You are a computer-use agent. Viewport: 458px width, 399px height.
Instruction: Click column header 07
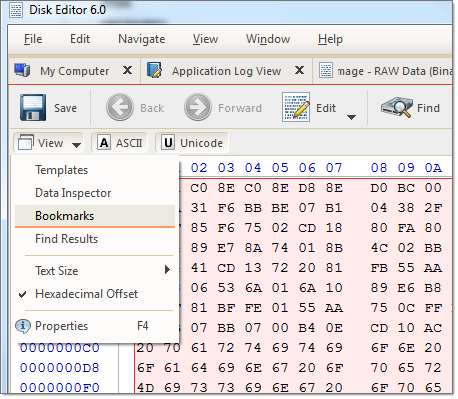pyautogui.click(x=334, y=167)
